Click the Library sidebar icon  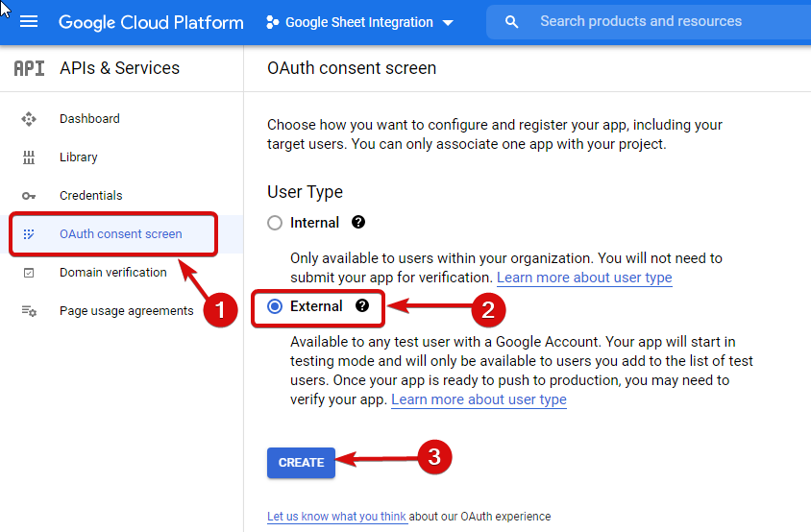click(29, 157)
